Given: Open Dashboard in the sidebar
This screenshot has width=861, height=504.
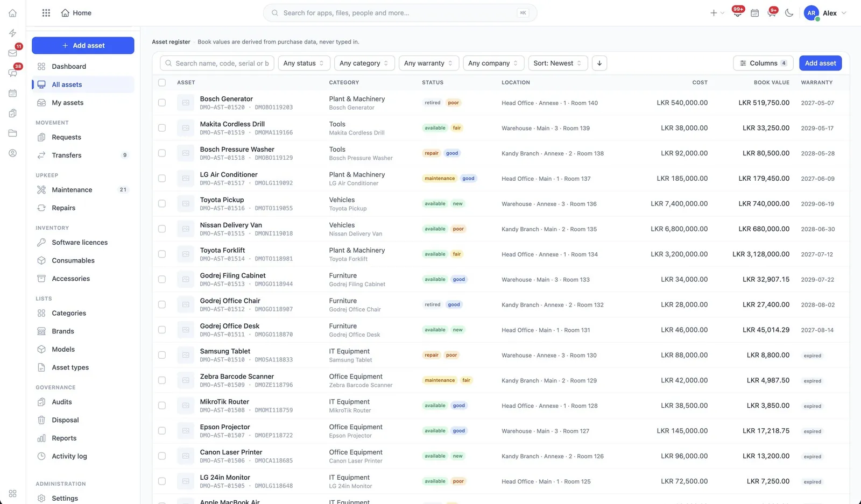Looking at the screenshot, I should 83,66.
